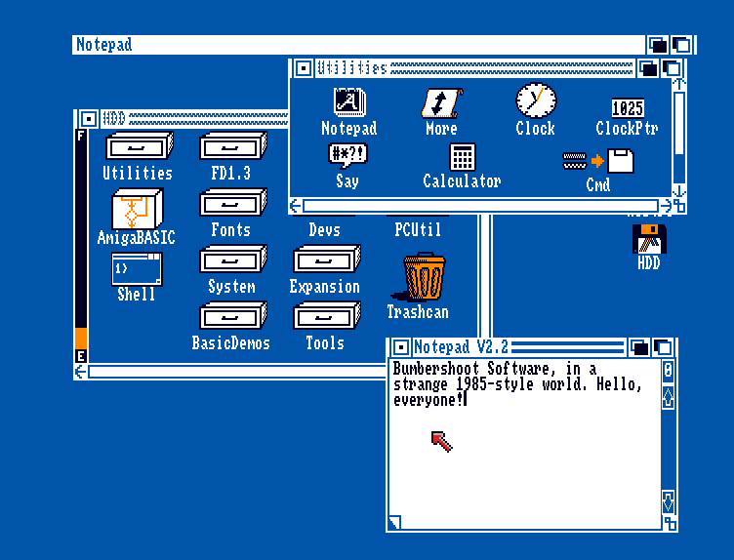
Task: Open the BasicDemos drawer
Action: pyautogui.click(x=232, y=315)
